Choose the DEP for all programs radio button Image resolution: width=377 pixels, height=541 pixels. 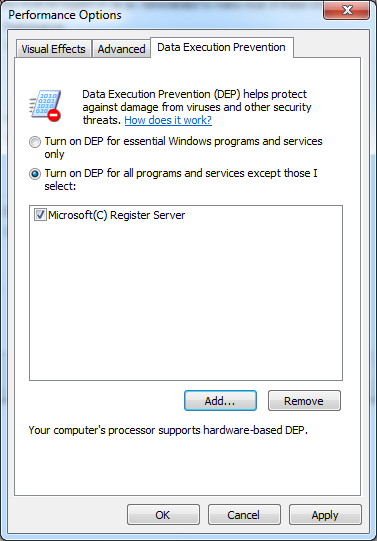(x=34, y=174)
